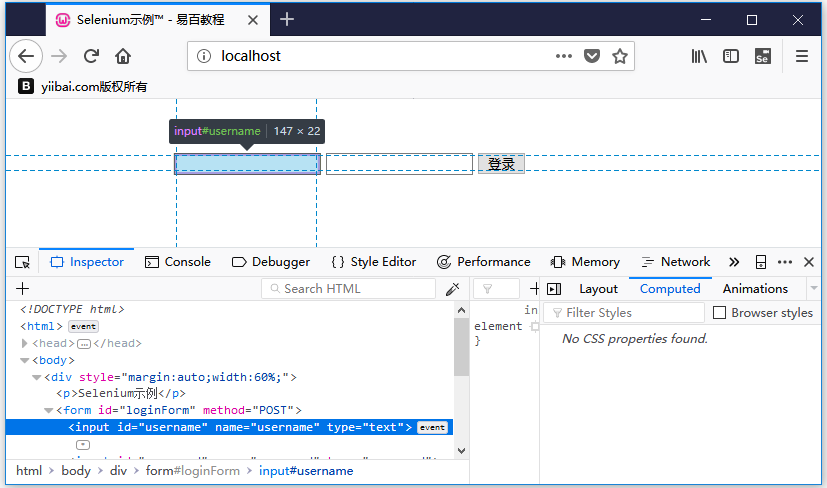Pick an element from the page
This screenshot has height=488, width=827.
click(x=22, y=262)
